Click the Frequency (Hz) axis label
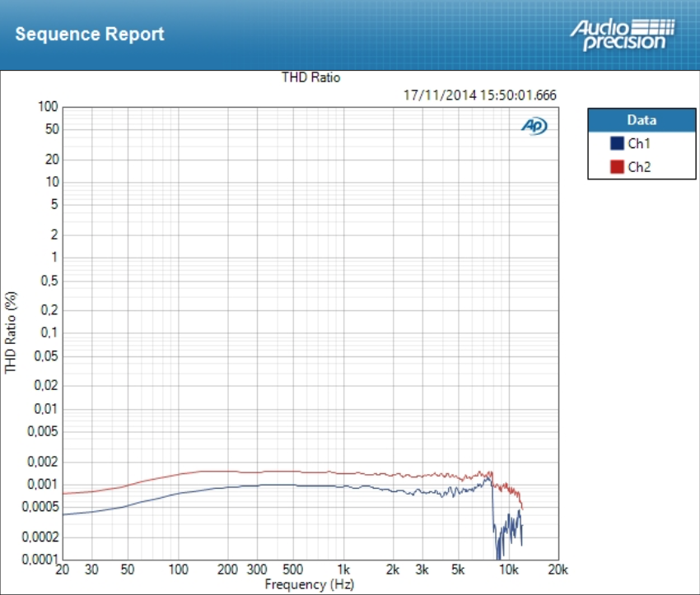The height and width of the screenshot is (595, 700). point(310,584)
